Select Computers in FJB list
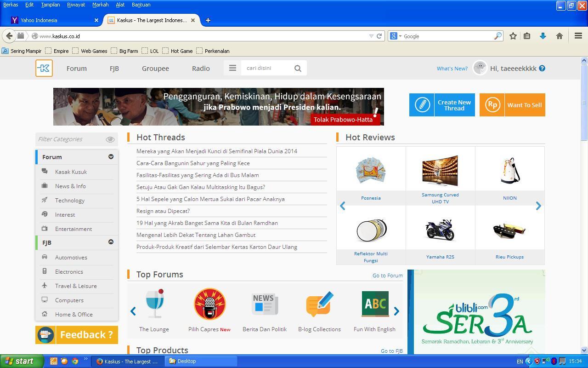The image size is (588, 368). coord(69,300)
